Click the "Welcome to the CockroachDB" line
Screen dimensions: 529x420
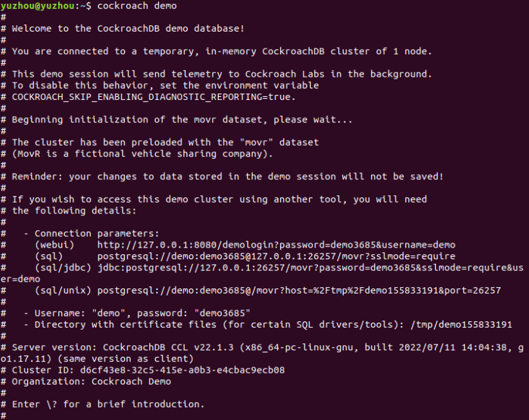[128, 29]
